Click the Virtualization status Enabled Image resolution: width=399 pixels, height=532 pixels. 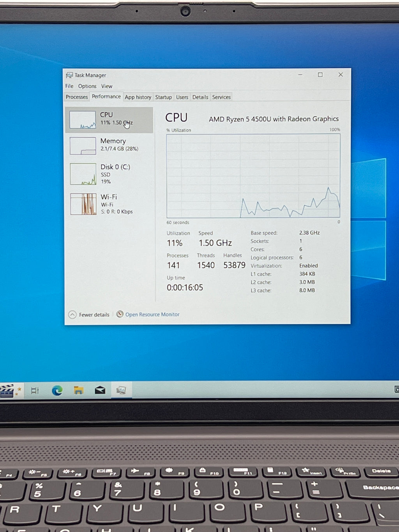[x=309, y=265]
